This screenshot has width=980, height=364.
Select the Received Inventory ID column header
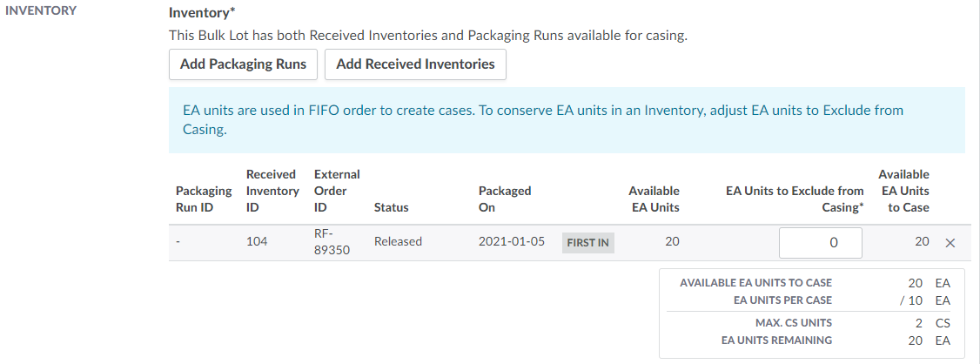(271, 191)
